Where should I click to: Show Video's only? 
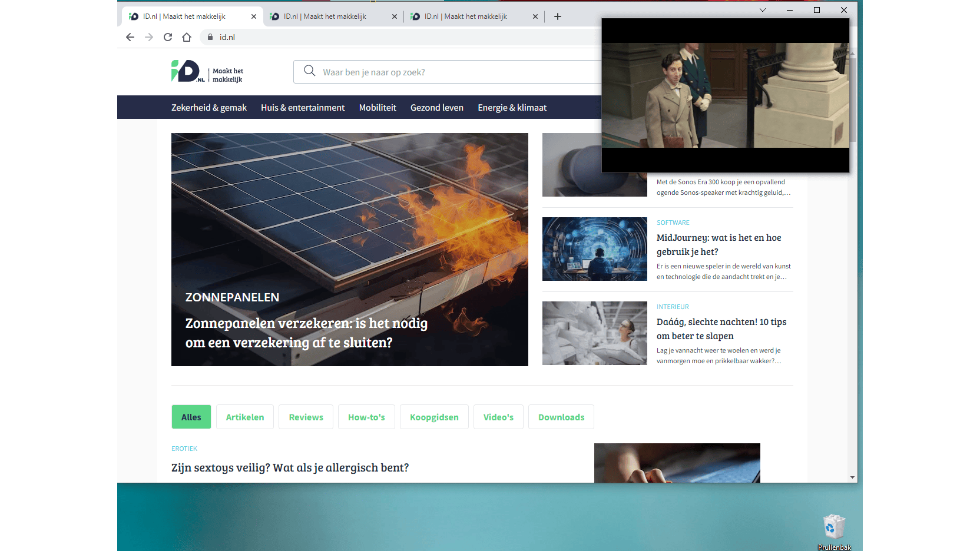pyautogui.click(x=498, y=417)
